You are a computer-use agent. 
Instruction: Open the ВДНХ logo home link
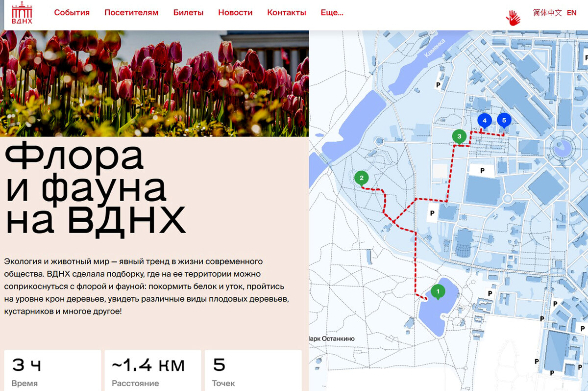point(21,12)
